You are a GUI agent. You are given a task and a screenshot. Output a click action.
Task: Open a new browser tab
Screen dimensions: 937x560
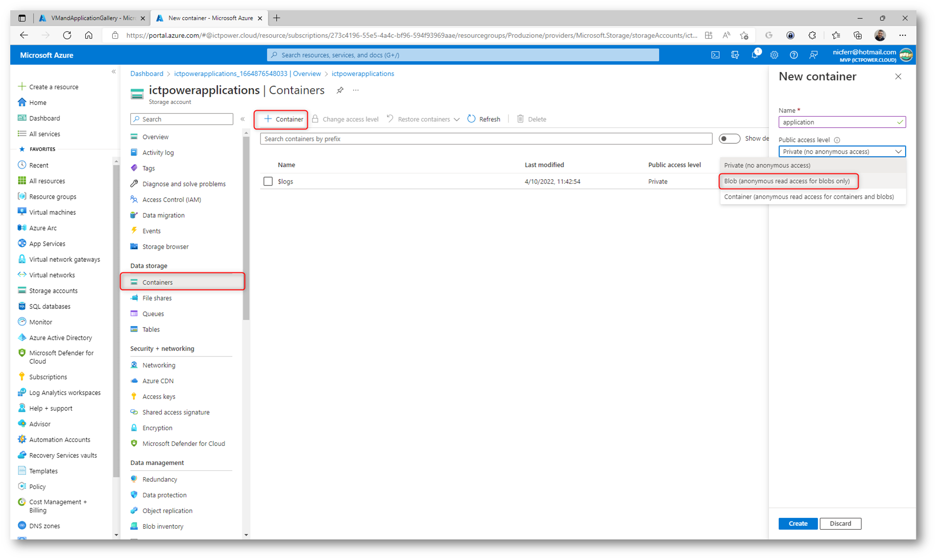point(277,18)
